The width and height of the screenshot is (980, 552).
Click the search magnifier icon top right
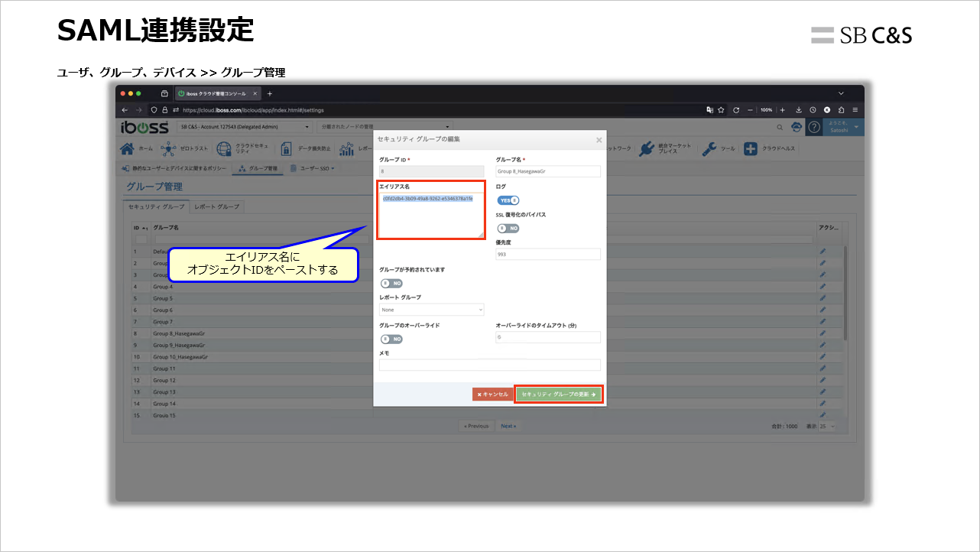pos(779,128)
